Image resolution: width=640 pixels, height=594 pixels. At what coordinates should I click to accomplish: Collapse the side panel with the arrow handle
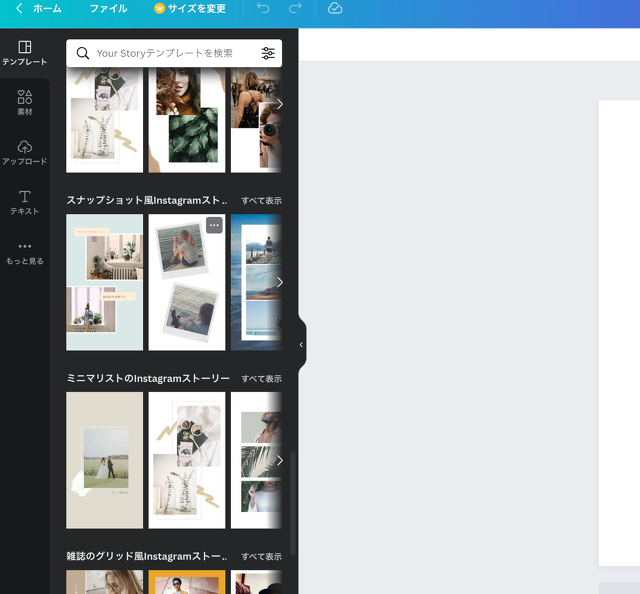pos(301,345)
